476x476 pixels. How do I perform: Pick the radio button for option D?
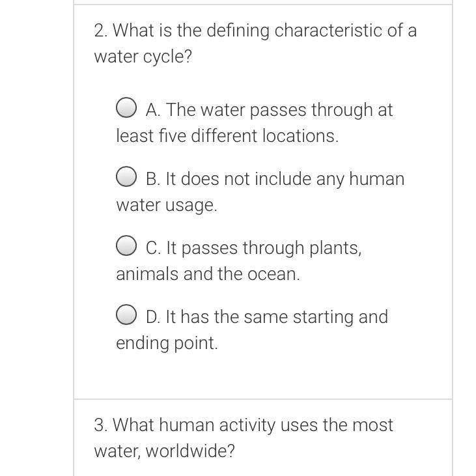tap(126, 315)
